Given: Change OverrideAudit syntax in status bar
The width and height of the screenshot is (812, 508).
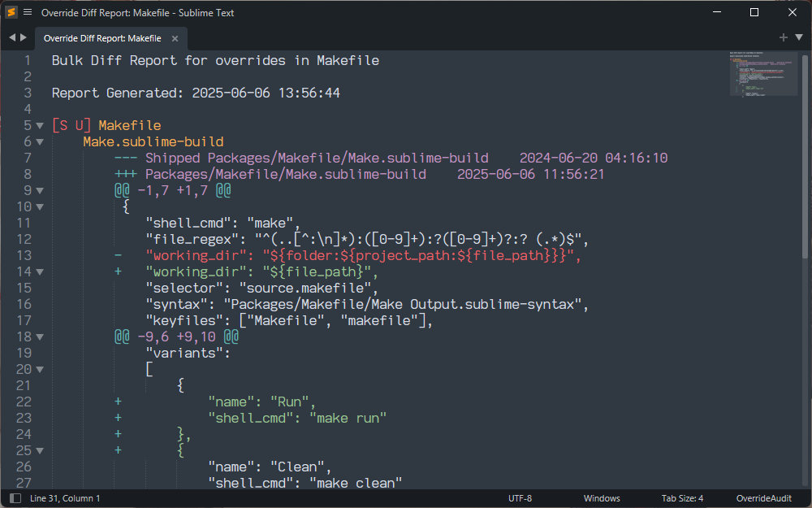Looking at the screenshot, I should 764,498.
